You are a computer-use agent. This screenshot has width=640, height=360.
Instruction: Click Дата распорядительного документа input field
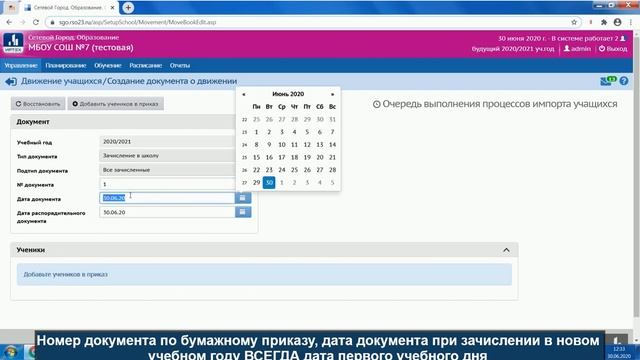pyautogui.click(x=167, y=212)
